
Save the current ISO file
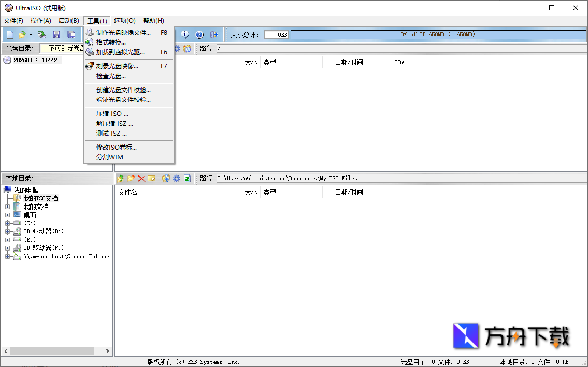(56, 34)
